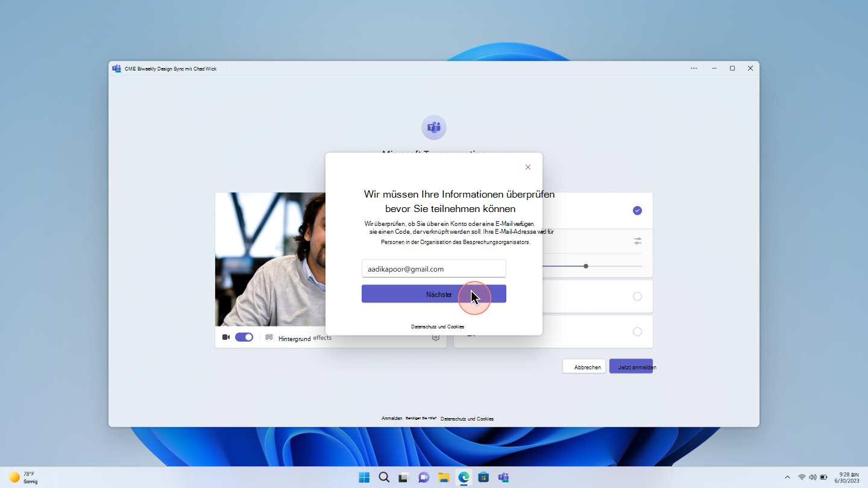The height and width of the screenshot is (488, 868).
Task: Open the weather widget showing Sonnig
Action: pyautogui.click(x=24, y=477)
